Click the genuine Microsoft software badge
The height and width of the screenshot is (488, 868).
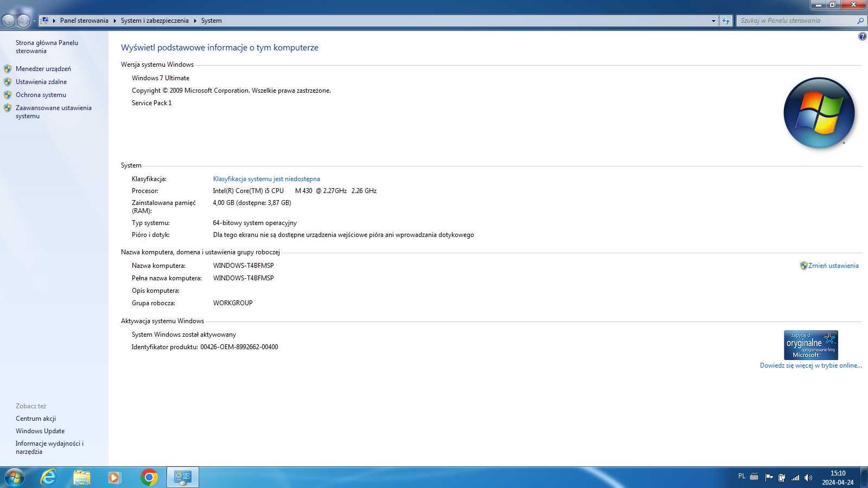[811, 345]
